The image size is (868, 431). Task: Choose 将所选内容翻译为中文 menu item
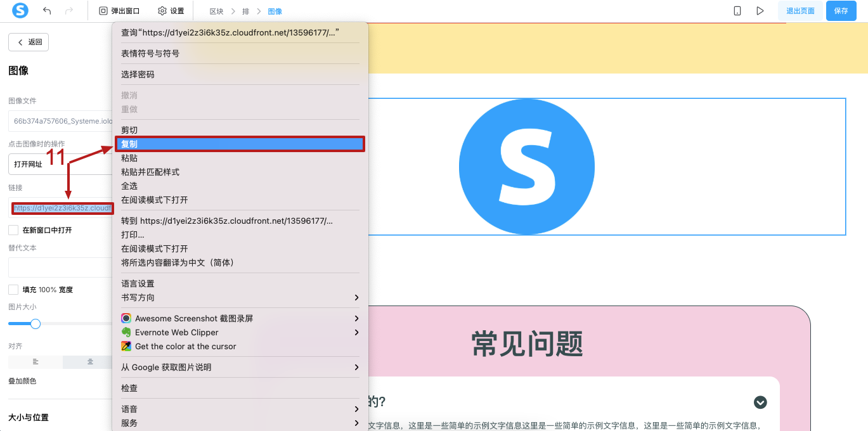[240, 262]
